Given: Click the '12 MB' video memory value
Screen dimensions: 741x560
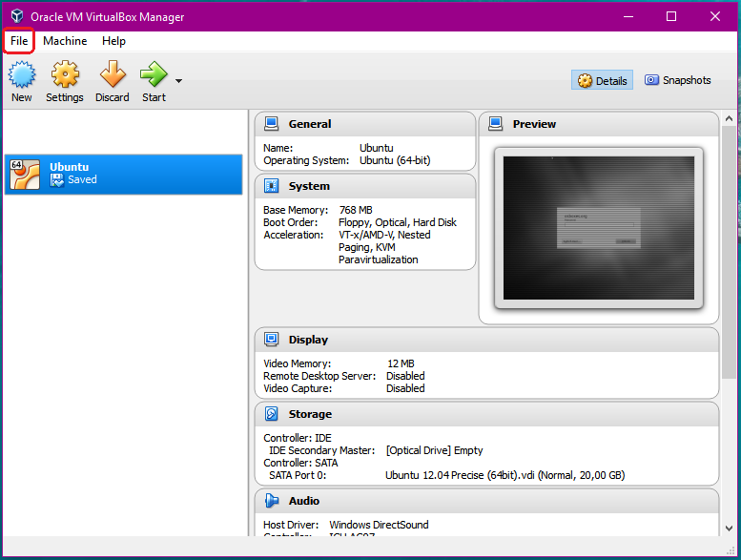Looking at the screenshot, I should coord(401,363).
